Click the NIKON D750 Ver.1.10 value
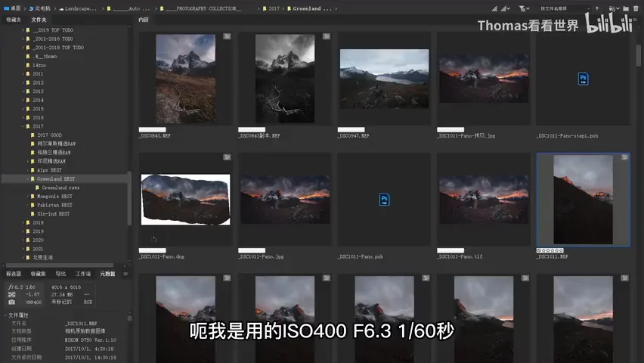 click(91, 340)
